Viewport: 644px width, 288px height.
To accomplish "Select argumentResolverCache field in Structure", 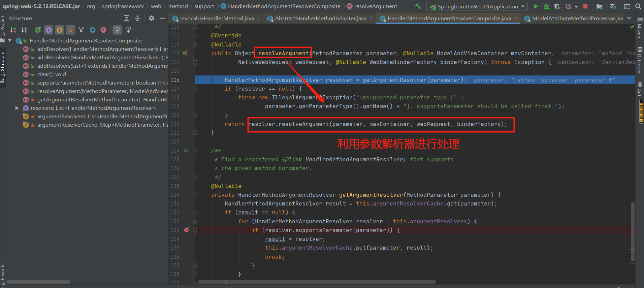I will pyautogui.click(x=102, y=125).
